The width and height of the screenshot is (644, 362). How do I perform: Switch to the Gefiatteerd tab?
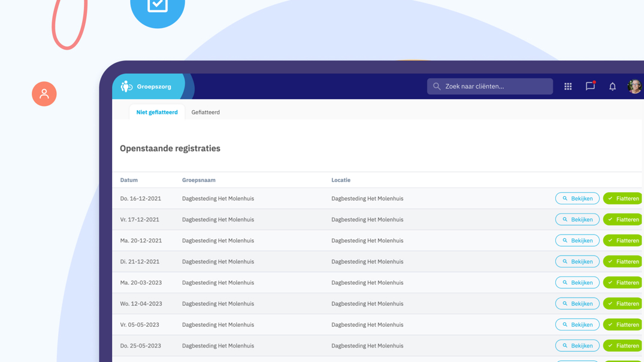pos(205,112)
